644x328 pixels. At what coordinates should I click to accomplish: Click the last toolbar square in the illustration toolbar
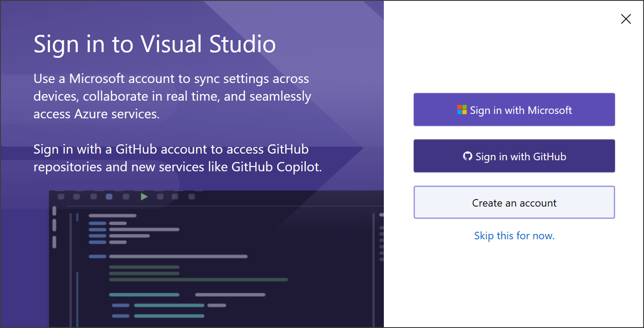pos(191,197)
